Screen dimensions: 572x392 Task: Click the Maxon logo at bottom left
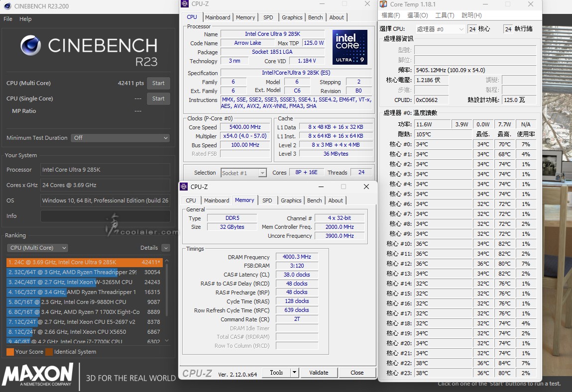tap(37, 375)
